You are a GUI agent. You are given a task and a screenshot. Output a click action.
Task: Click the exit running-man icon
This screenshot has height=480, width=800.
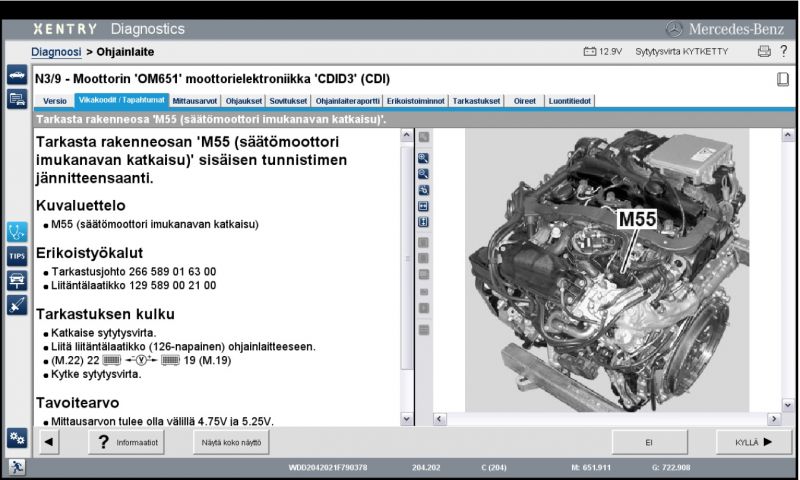point(16,467)
